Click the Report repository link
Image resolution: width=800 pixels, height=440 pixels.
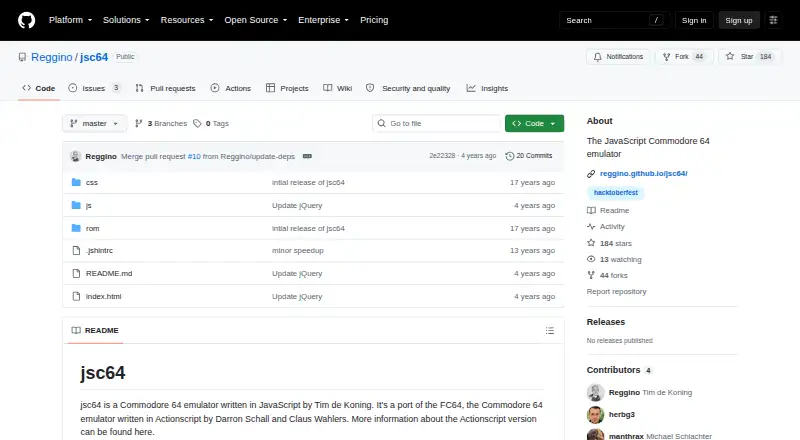pos(616,291)
